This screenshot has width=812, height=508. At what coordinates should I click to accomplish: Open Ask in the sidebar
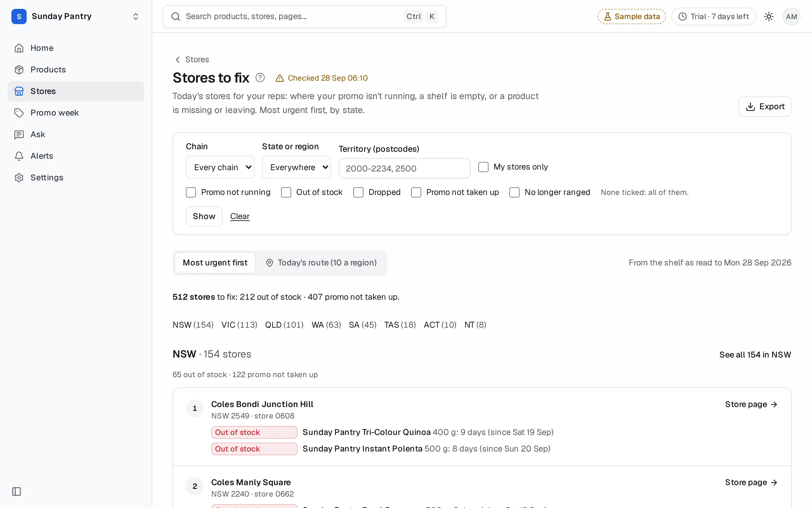click(76, 134)
